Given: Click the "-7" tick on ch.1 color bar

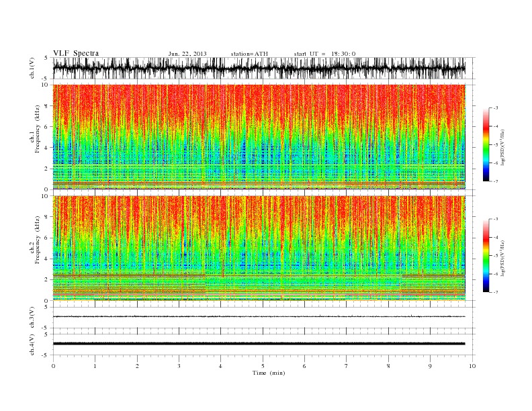Looking at the screenshot, I should click(496, 181).
